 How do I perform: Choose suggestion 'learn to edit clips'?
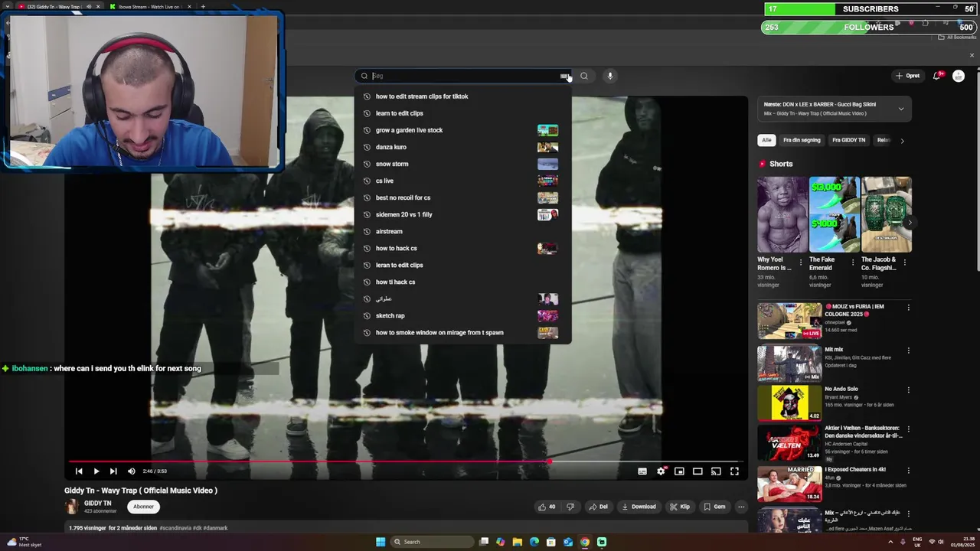(x=462, y=113)
